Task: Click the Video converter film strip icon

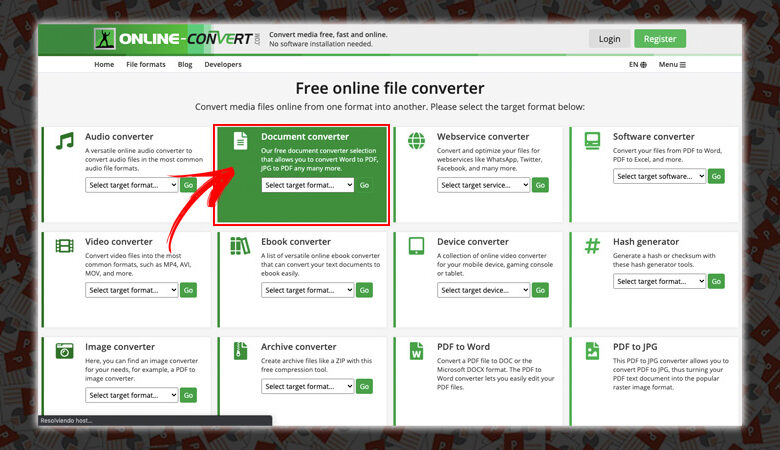Action: click(65, 246)
